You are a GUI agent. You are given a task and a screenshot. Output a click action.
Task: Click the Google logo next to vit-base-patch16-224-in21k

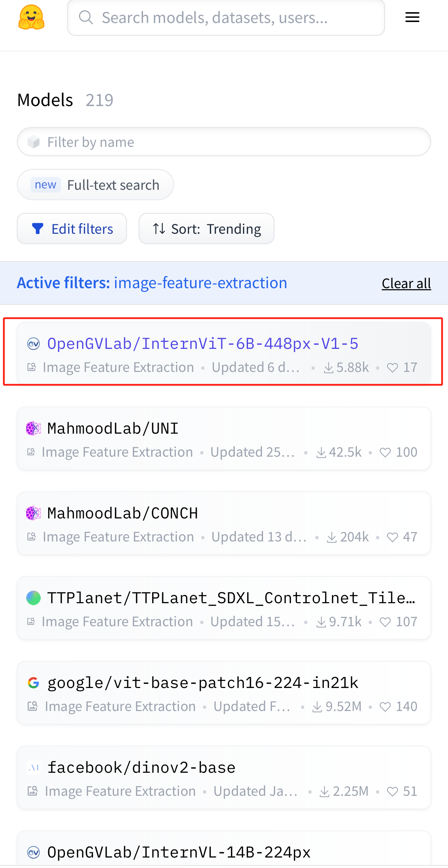33,682
